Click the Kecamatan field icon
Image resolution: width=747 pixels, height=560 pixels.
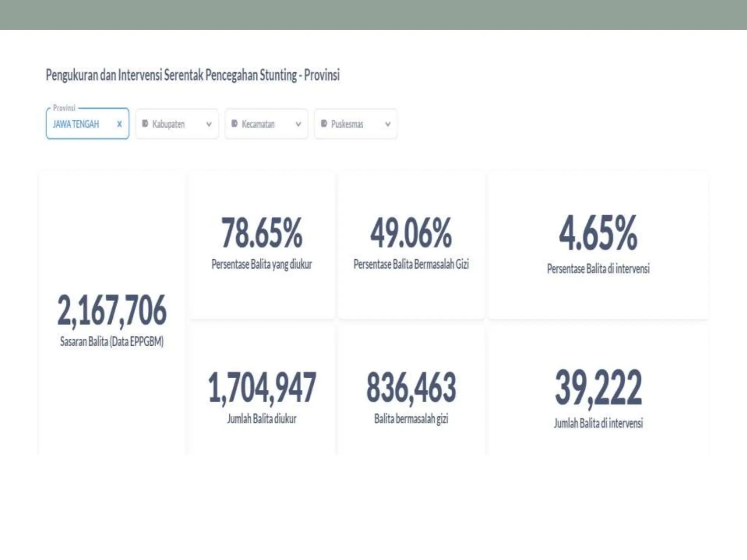[x=235, y=124]
